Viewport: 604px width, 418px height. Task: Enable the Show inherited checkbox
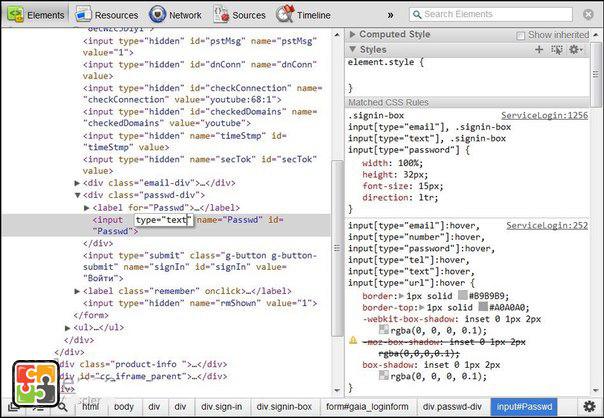click(x=521, y=35)
